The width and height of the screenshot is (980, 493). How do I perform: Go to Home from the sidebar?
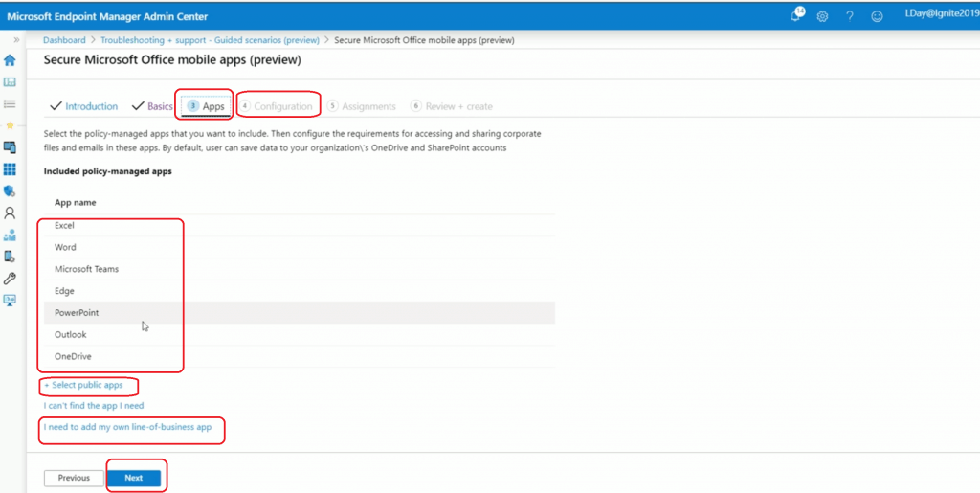10,60
